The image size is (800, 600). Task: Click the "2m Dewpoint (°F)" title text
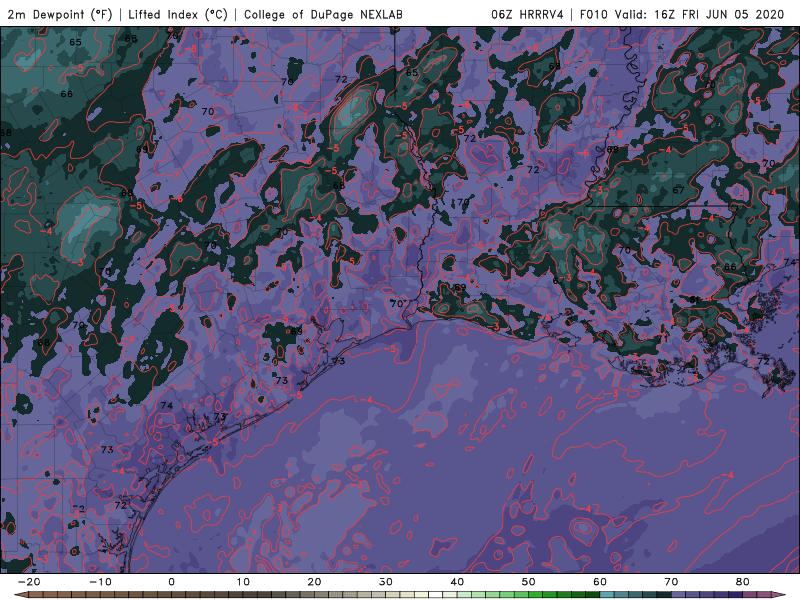(60, 14)
